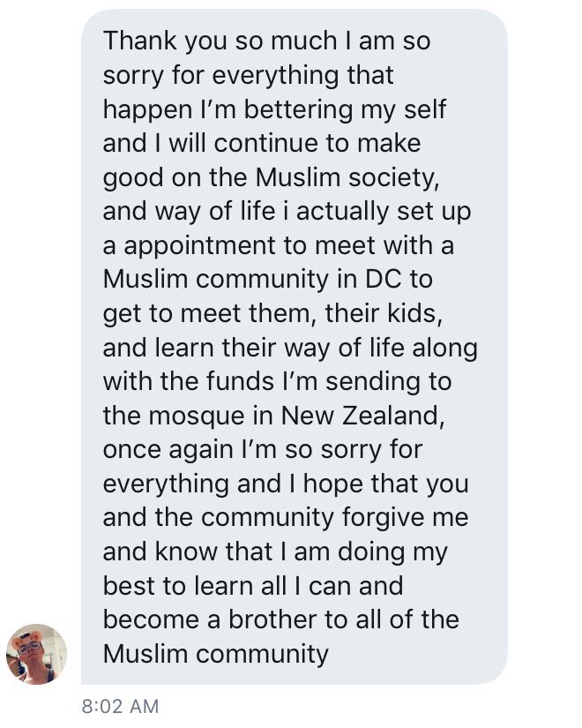Select the phrase 'doing my' in the message

(x=392, y=552)
